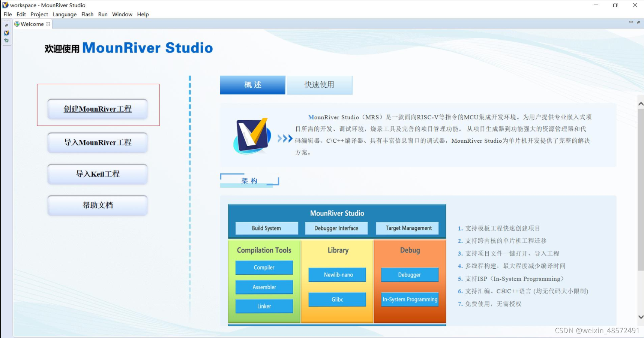Click feature line 7 免费使用，无需授权
The image size is (644, 338).
click(489, 304)
